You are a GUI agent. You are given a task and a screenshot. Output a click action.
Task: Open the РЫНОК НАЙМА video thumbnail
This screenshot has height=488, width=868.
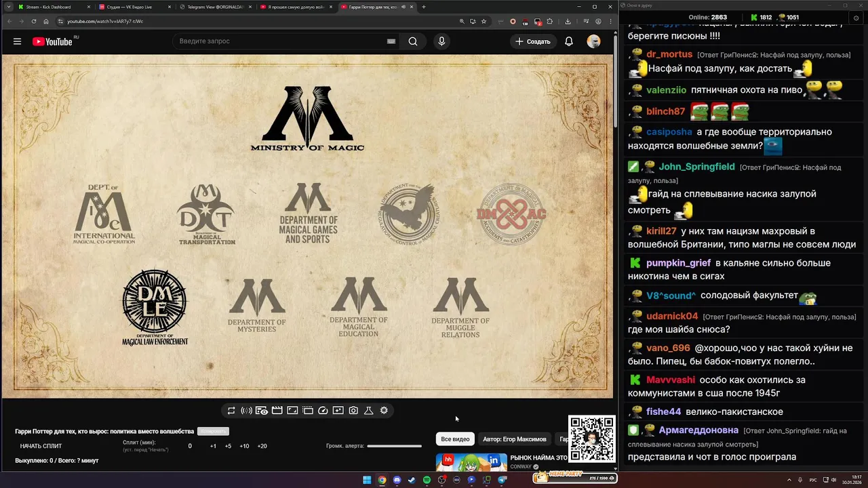coord(471,462)
